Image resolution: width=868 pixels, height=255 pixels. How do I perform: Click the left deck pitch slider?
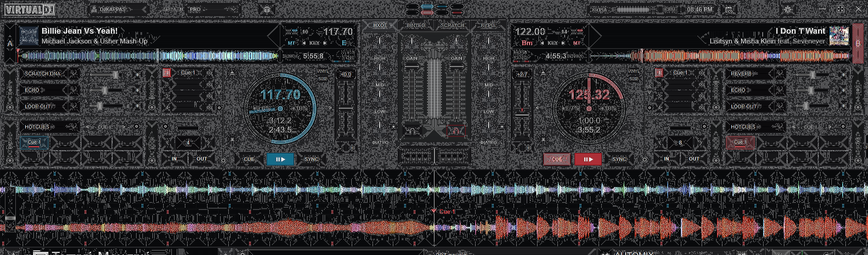tap(346, 108)
